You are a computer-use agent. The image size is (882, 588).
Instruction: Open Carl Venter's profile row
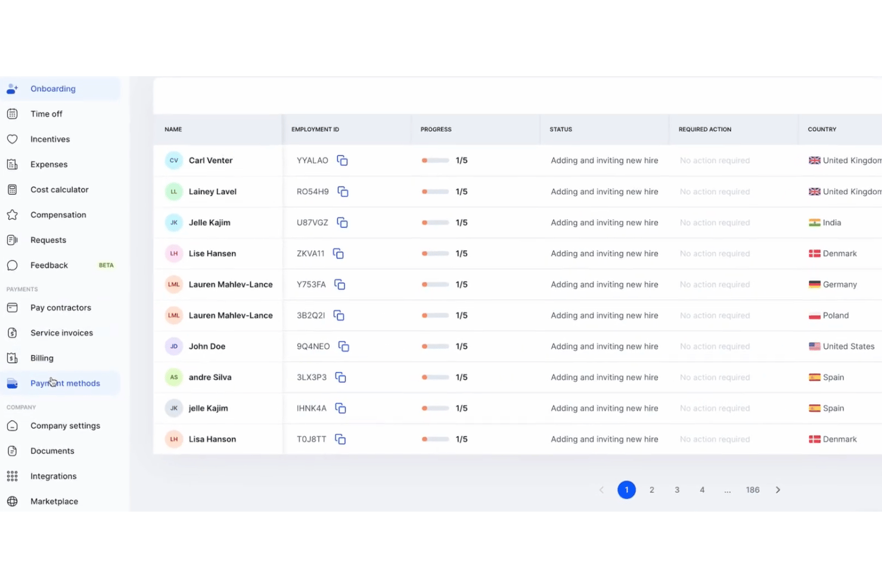517,160
